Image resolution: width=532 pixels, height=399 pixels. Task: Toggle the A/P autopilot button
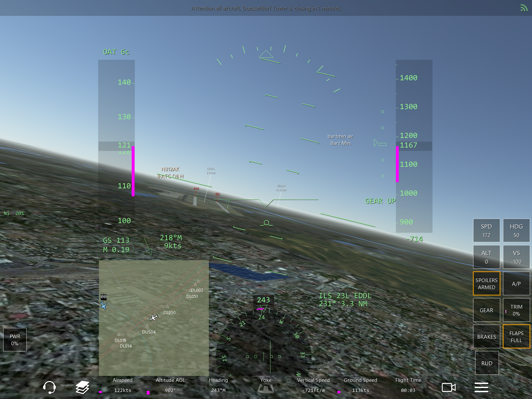point(516,284)
